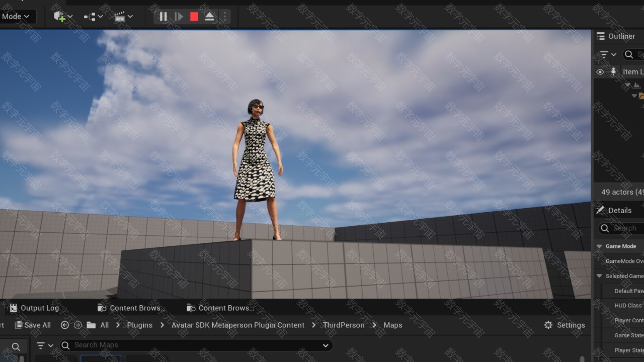Image resolution: width=644 pixels, height=362 pixels.
Task: Click the folder icon before All
Action: [91, 325]
